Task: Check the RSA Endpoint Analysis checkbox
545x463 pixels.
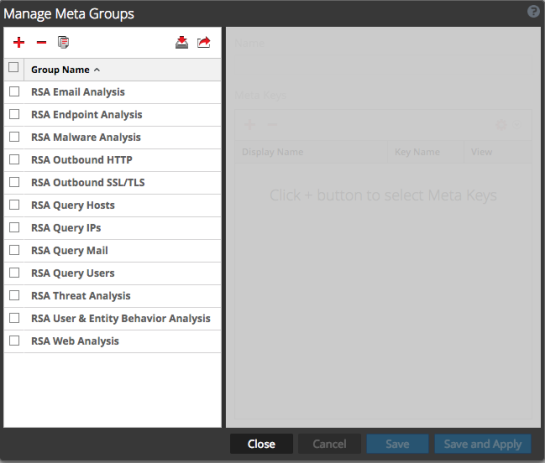Action: point(14,114)
